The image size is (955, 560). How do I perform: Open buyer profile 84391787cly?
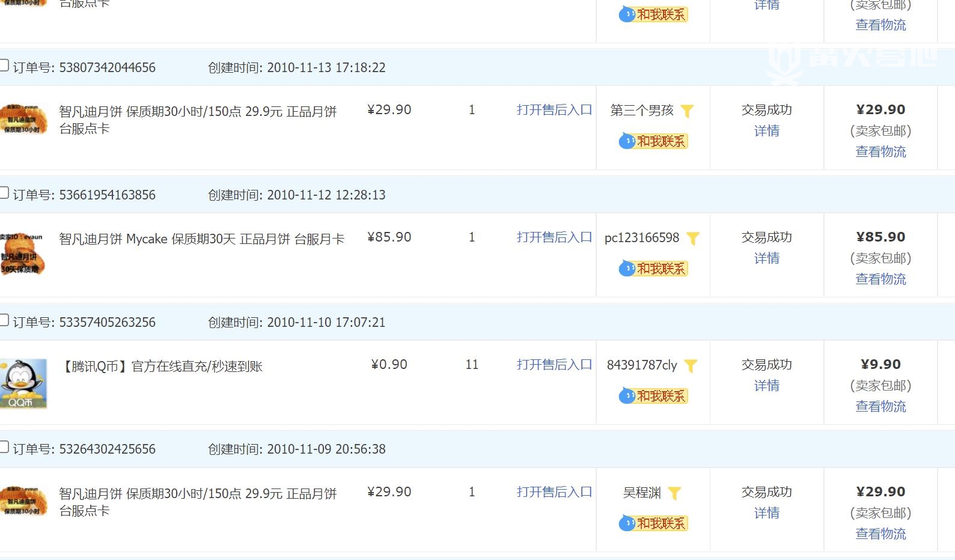[642, 365]
